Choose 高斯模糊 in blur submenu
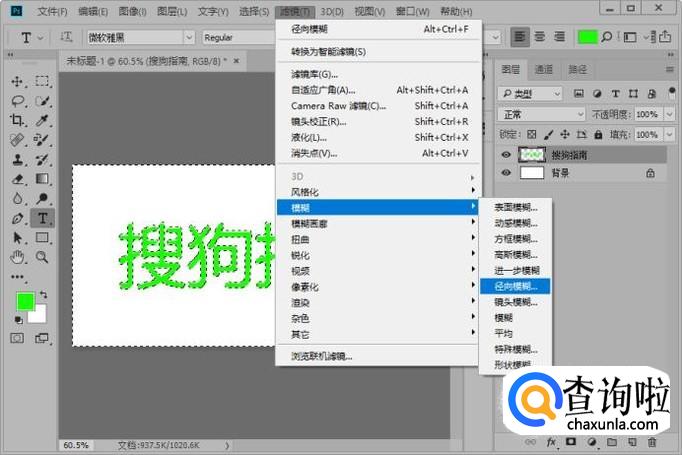 point(515,254)
